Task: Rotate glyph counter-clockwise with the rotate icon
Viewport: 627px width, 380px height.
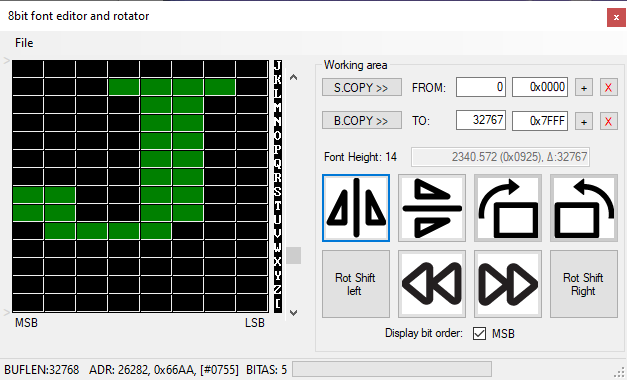Action: [584, 208]
